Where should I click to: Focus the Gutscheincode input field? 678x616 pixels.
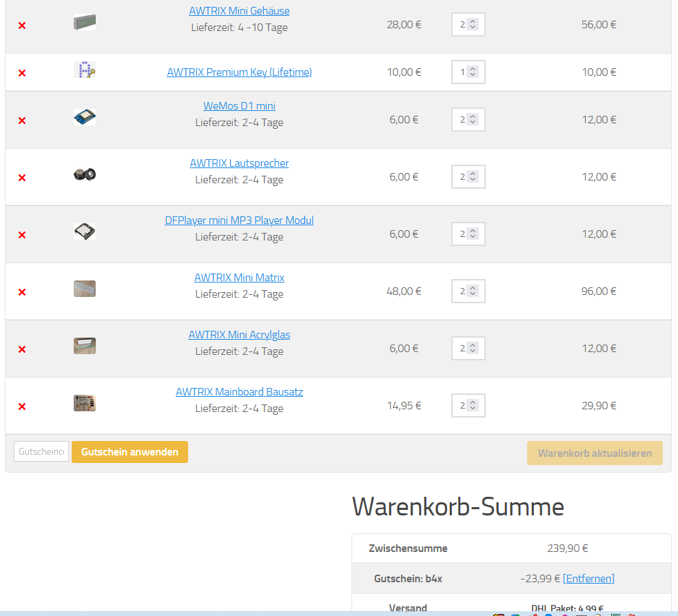41,451
